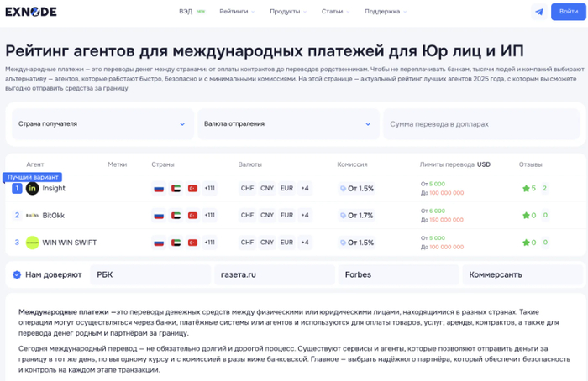Click the Комиссия column header
This screenshot has width=588, height=381.
pyautogui.click(x=352, y=164)
